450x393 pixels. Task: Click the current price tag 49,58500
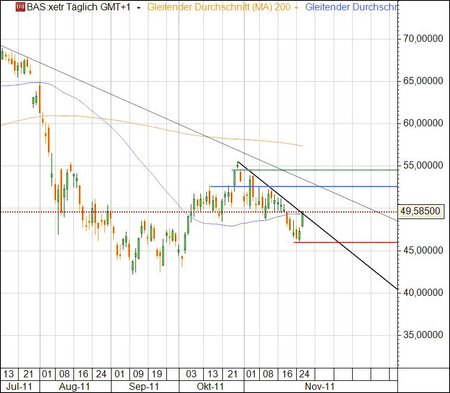click(421, 211)
